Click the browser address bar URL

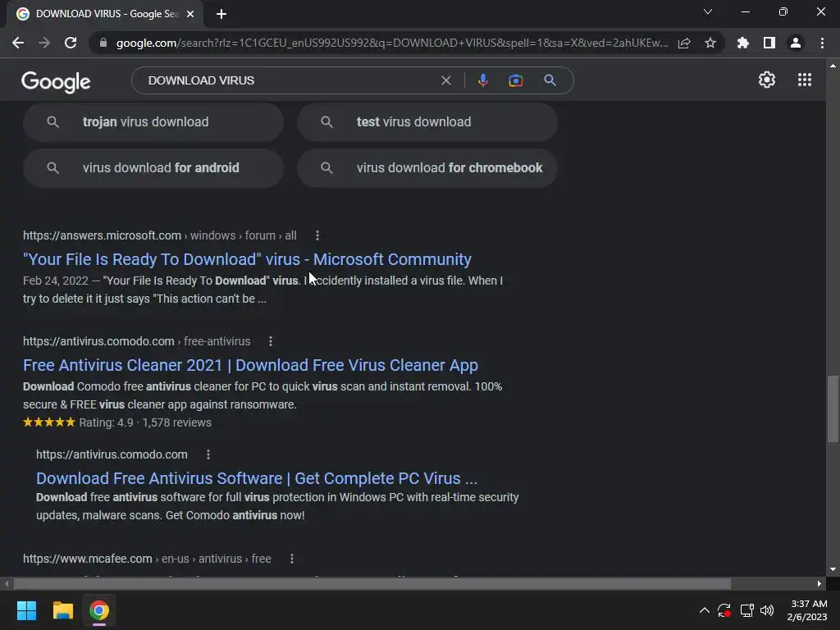[391, 43]
